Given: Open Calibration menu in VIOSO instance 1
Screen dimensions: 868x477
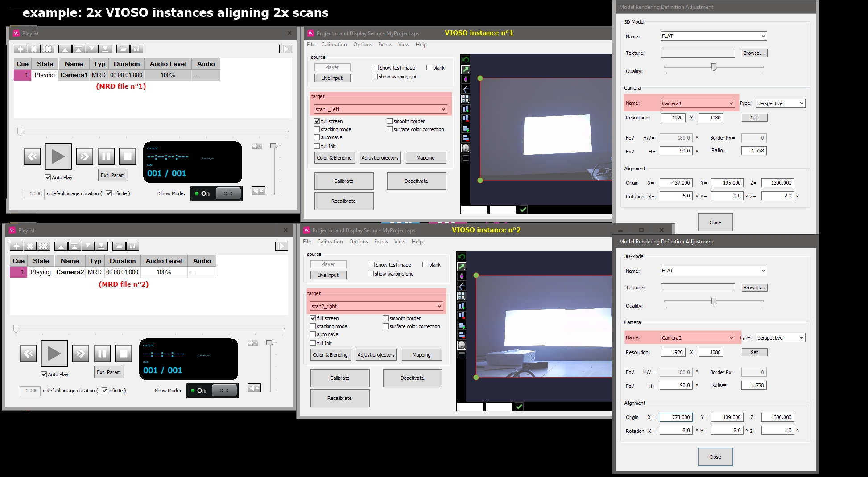Looking at the screenshot, I should pos(334,45).
